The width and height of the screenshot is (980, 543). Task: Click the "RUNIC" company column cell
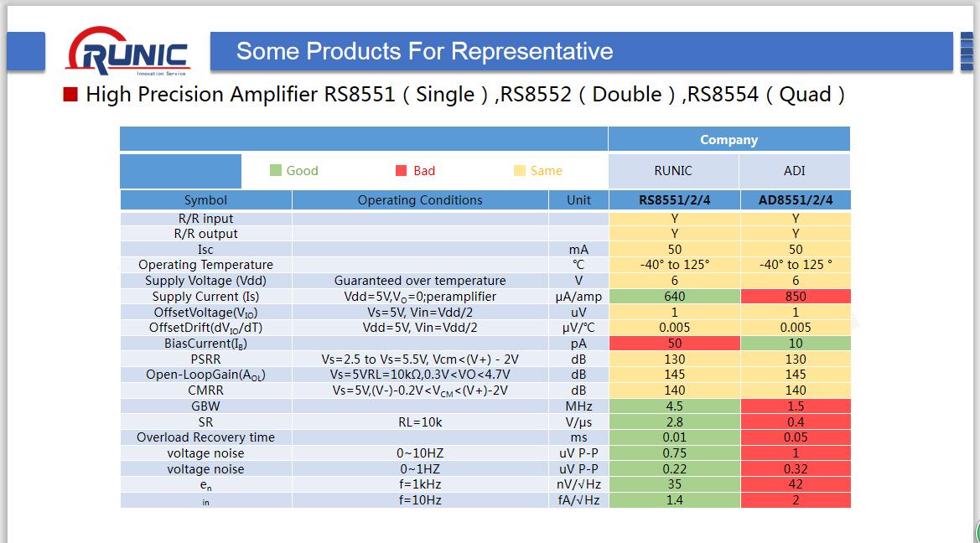tap(673, 171)
